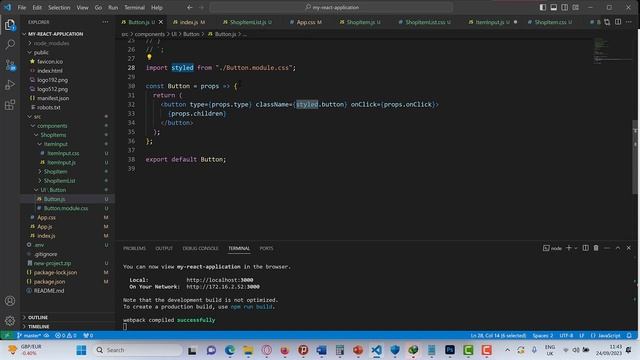Click UTF-8 encoding status item
The height and width of the screenshot is (360, 640).
(x=566, y=336)
